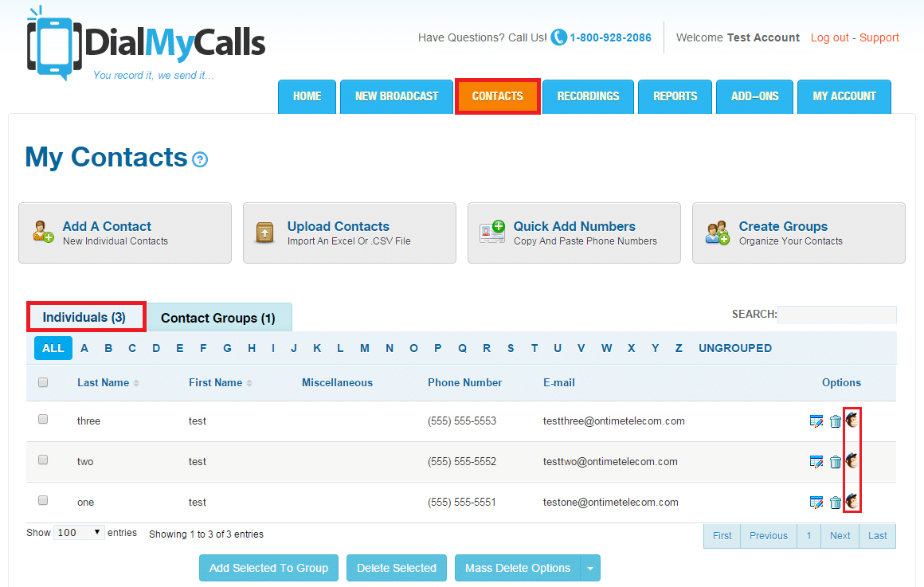This screenshot has height=587, width=924.
Task: Open the Recordings navigation tab
Action: click(588, 96)
